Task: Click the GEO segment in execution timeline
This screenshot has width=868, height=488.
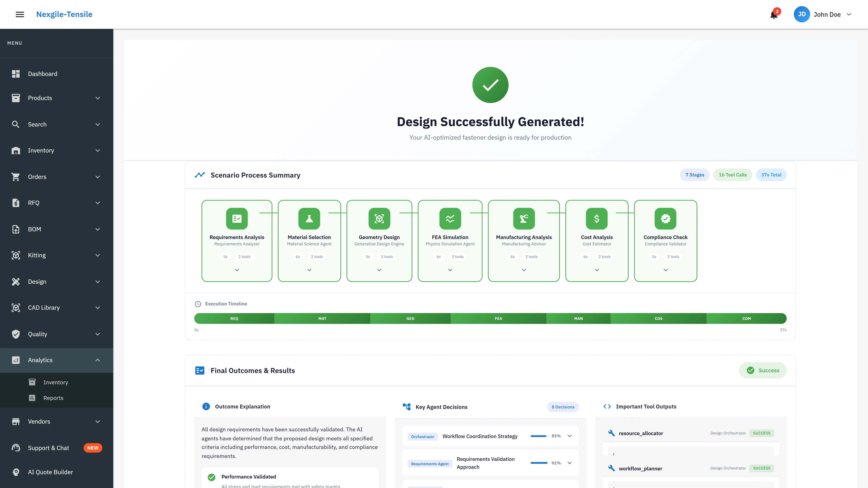Action: [x=410, y=319]
